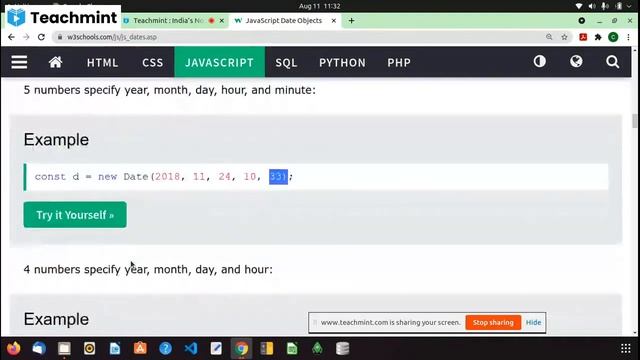Open the clock showing Aug 11 11:32
640x360 pixels.
tap(320, 6)
